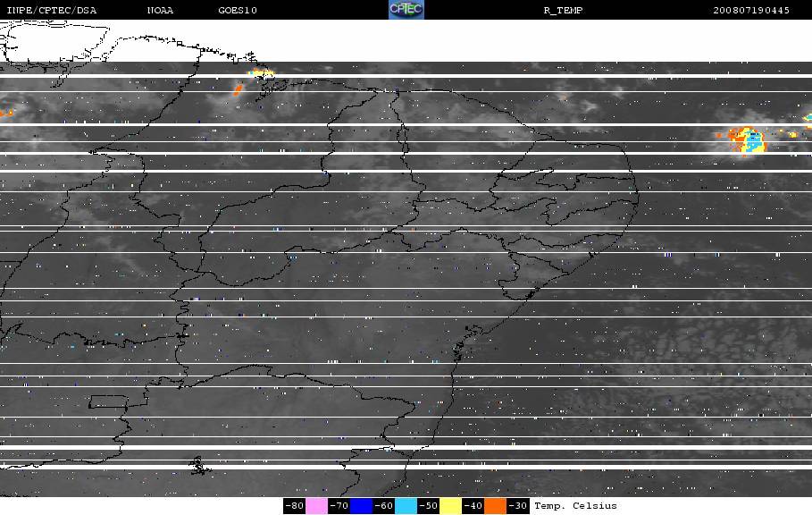812x515 pixels.
Task: Click the CPTEC logo in header
Action: tap(406, 9)
